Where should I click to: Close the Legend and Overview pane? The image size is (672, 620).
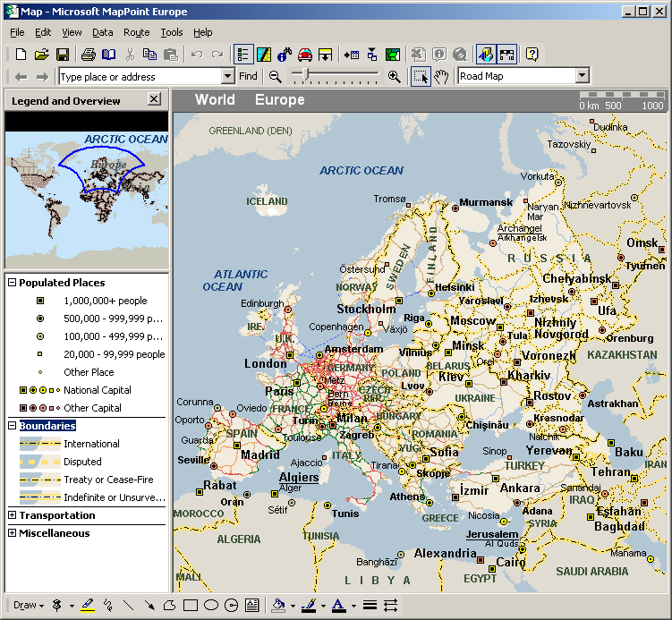pyautogui.click(x=154, y=99)
